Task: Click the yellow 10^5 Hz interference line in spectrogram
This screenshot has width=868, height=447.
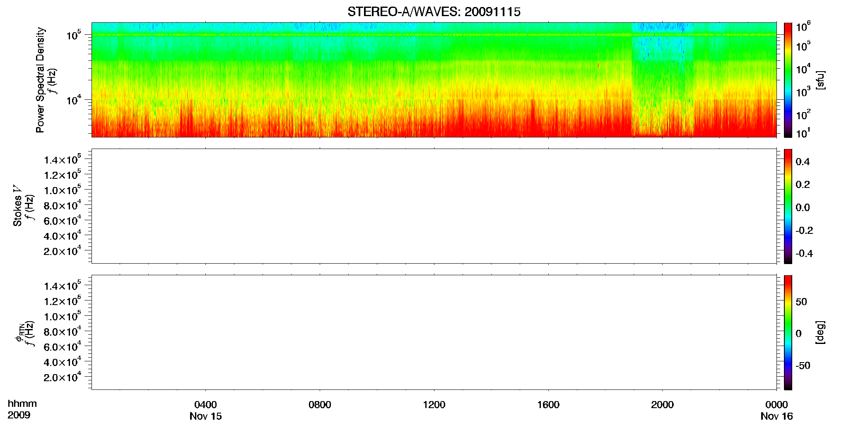Action: (434, 35)
